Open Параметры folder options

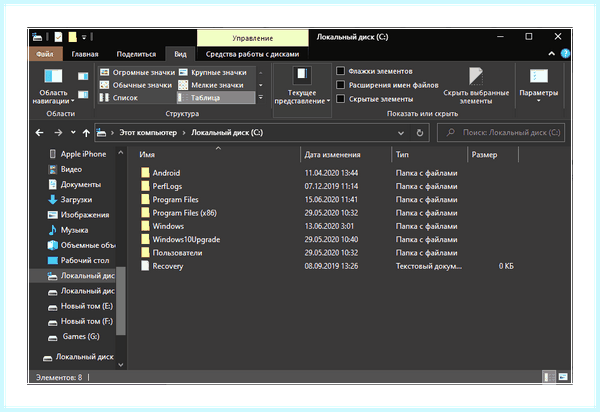click(538, 86)
